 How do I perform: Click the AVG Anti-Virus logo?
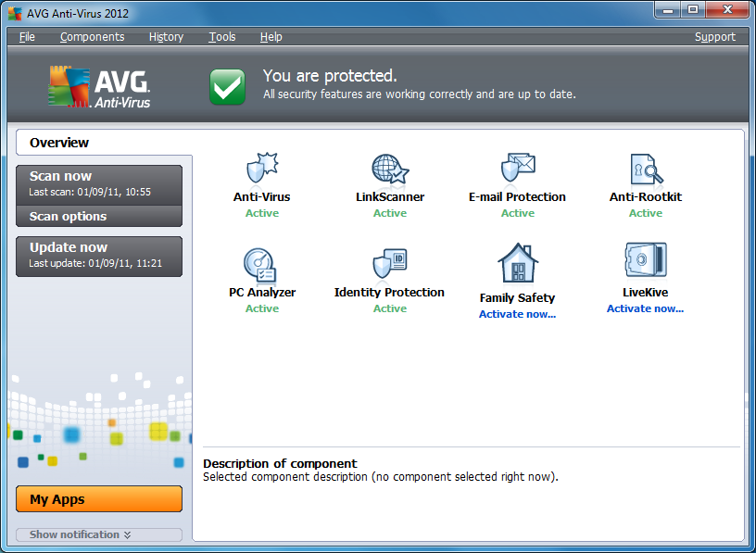(94, 83)
